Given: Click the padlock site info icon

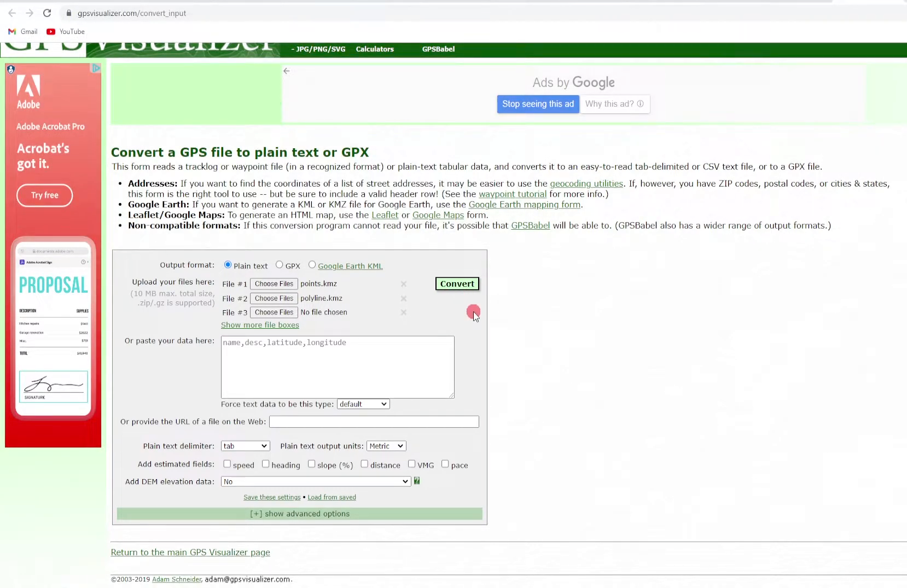Looking at the screenshot, I should [x=69, y=13].
